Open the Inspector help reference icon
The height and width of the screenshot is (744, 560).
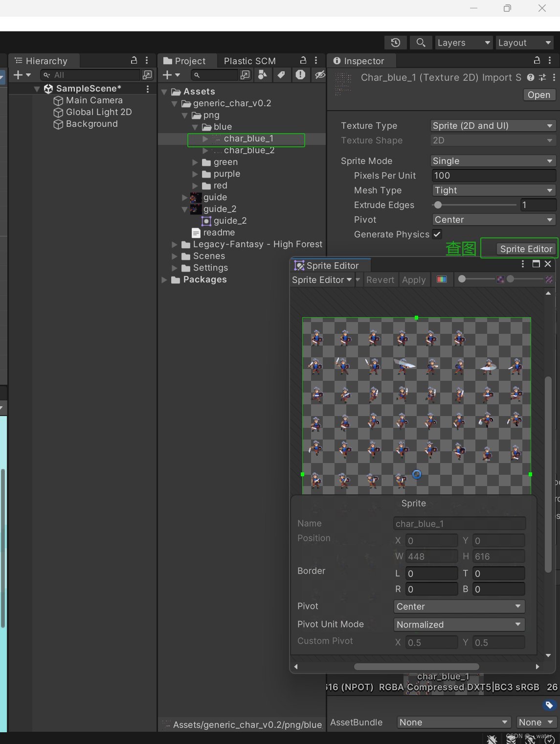point(531,77)
